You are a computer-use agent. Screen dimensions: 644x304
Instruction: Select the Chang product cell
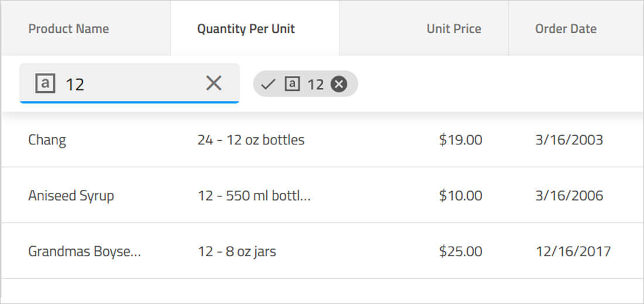coord(47,140)
